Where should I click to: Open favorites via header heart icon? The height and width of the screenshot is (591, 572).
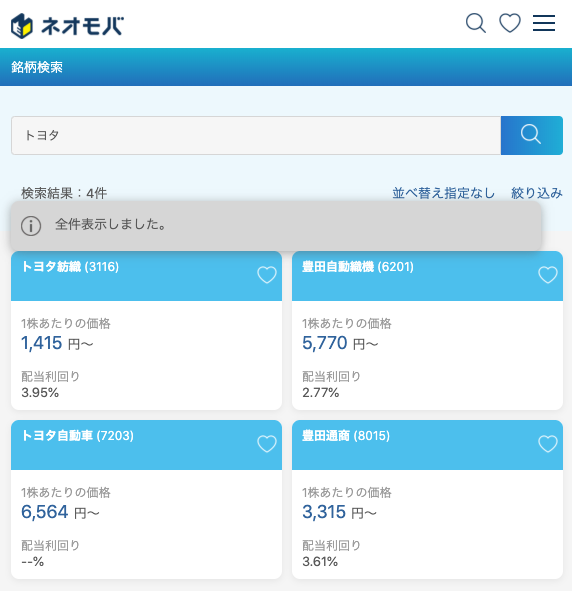510,23
